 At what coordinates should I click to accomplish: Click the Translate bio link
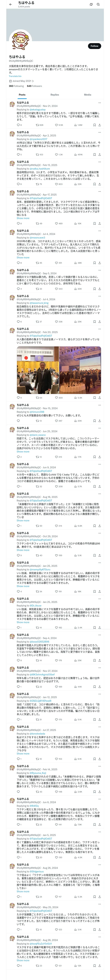pyautogui.click(x=15, y=76)
